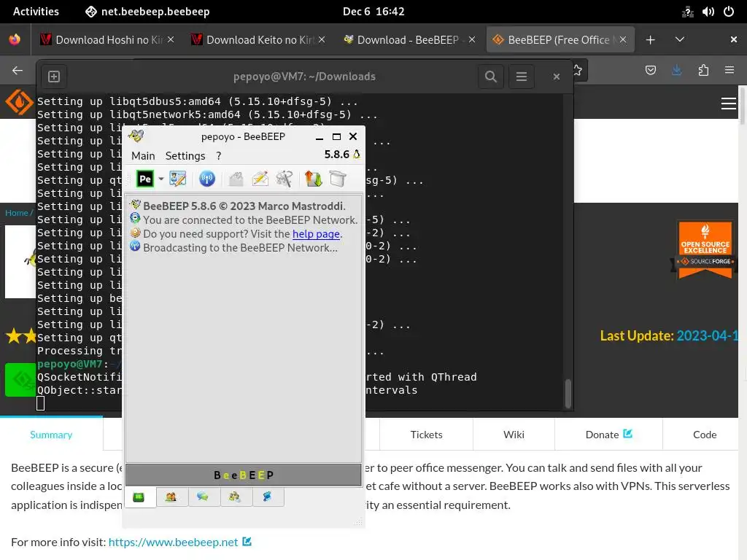Open the Activities overview
This screenshot has height=560, width=747.
click(36, 12)
